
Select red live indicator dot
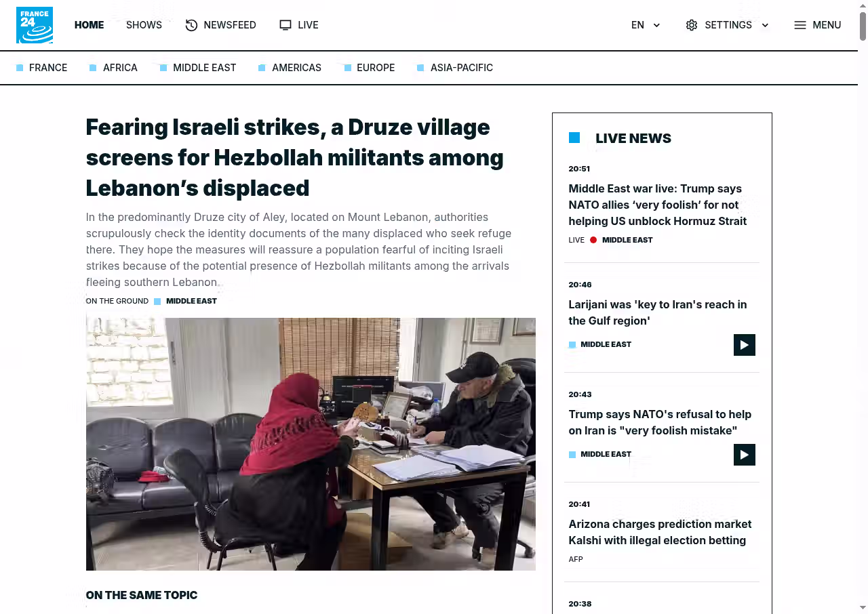click(593, 240)
